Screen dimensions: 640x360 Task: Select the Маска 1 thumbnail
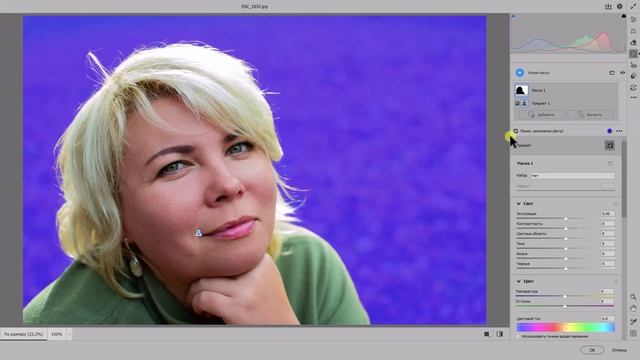521,90
